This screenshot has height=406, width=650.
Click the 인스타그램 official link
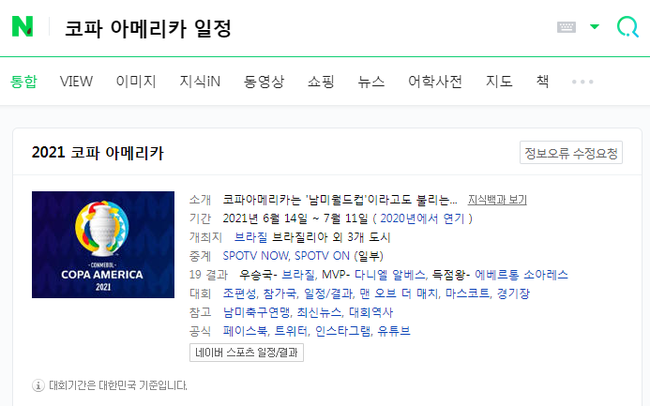[343, 331]
